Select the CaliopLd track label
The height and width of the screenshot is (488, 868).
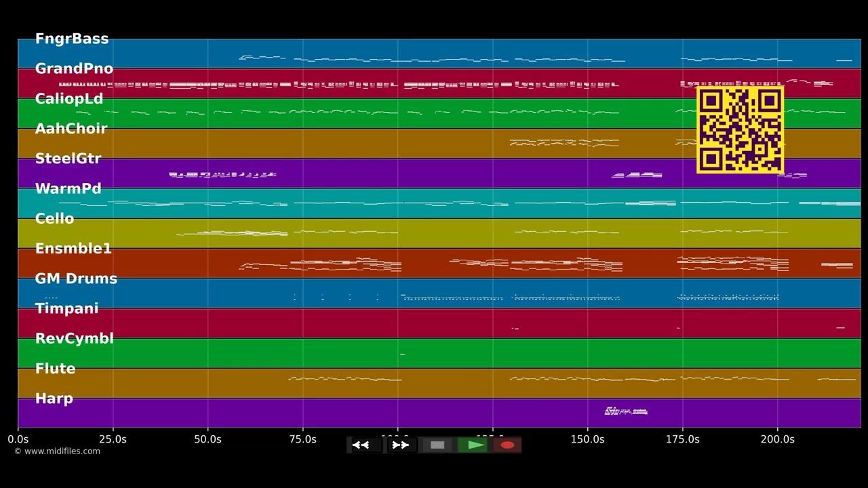[69, 99]
